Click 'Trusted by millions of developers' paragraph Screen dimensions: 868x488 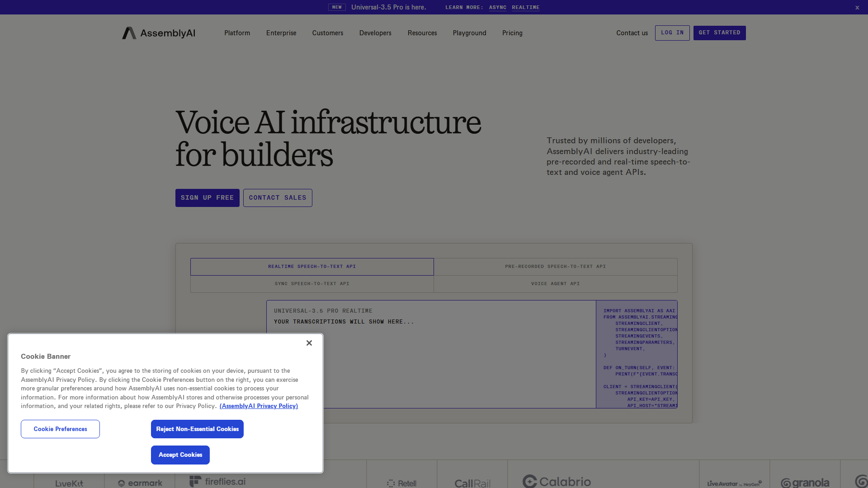coord(618,156)
